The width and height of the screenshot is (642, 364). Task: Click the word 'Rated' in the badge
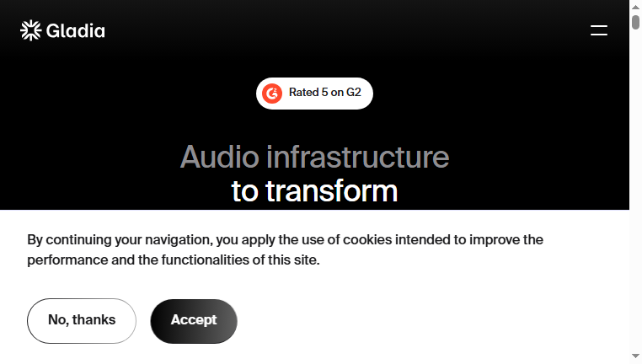(x=304, y=93)
